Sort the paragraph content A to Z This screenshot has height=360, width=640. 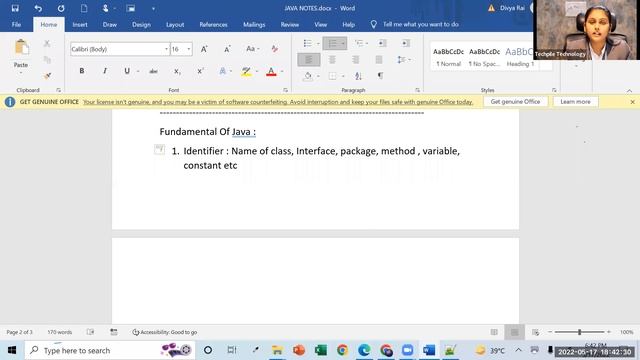[358, 76]
